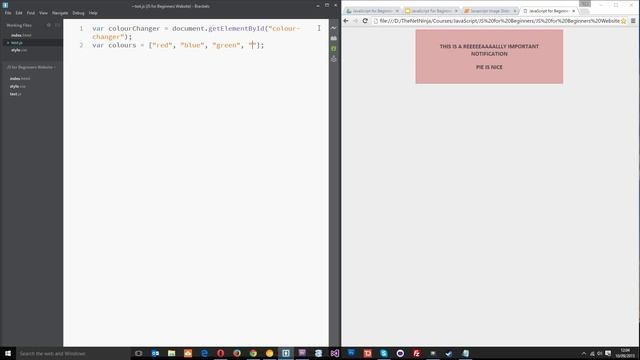Viewport: 640px width, 360px height.
Task: Click the taskbar clock and date
Action: [625, 353]
